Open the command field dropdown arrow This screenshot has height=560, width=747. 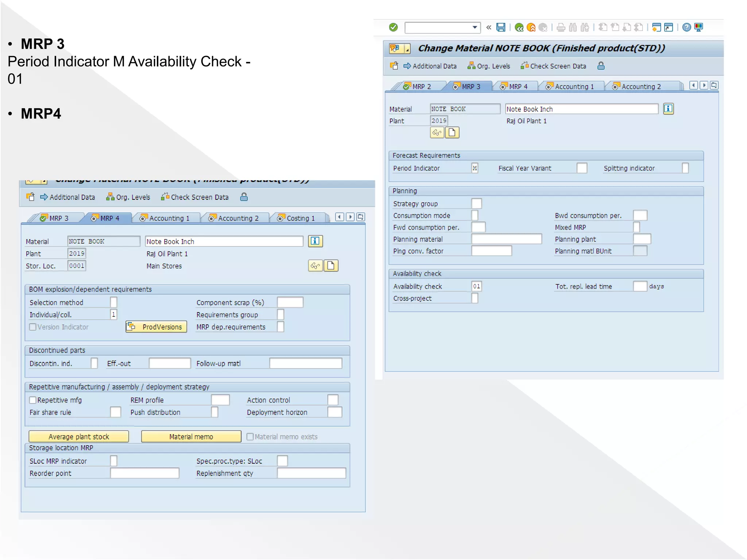pyautogui.click(x=475, y=27)
